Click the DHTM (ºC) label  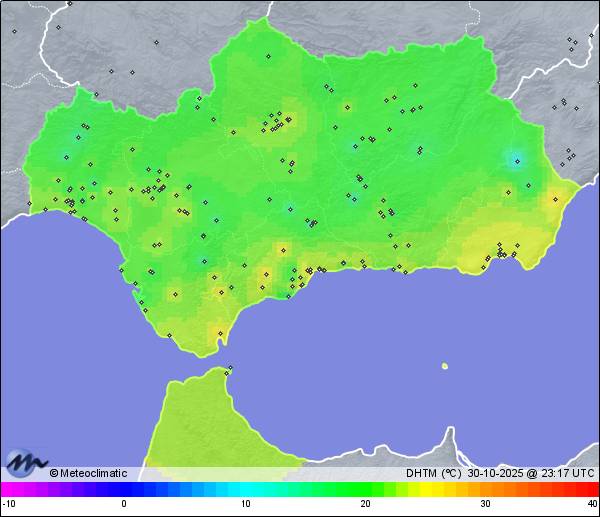433,473
